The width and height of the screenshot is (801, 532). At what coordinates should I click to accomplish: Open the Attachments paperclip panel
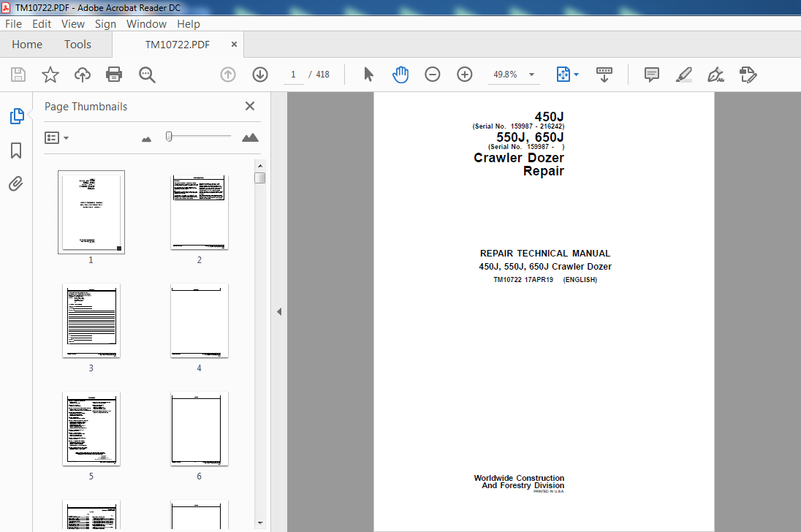15,183
